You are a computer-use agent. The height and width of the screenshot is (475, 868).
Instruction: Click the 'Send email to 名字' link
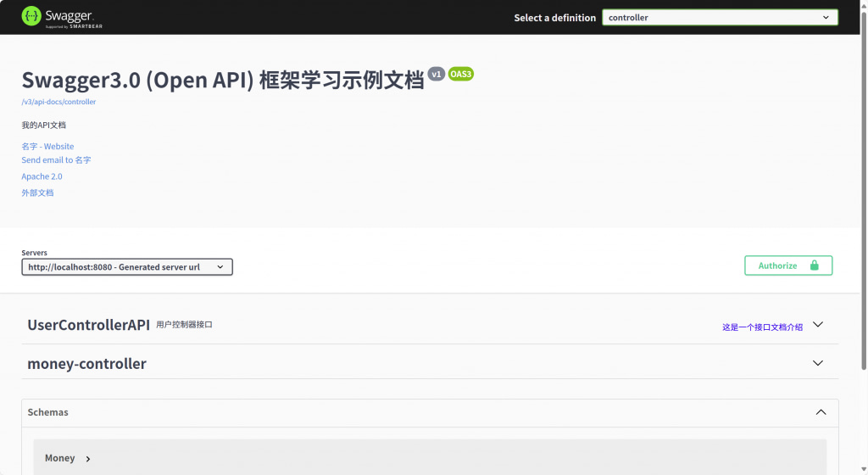(x=56, y=160)
